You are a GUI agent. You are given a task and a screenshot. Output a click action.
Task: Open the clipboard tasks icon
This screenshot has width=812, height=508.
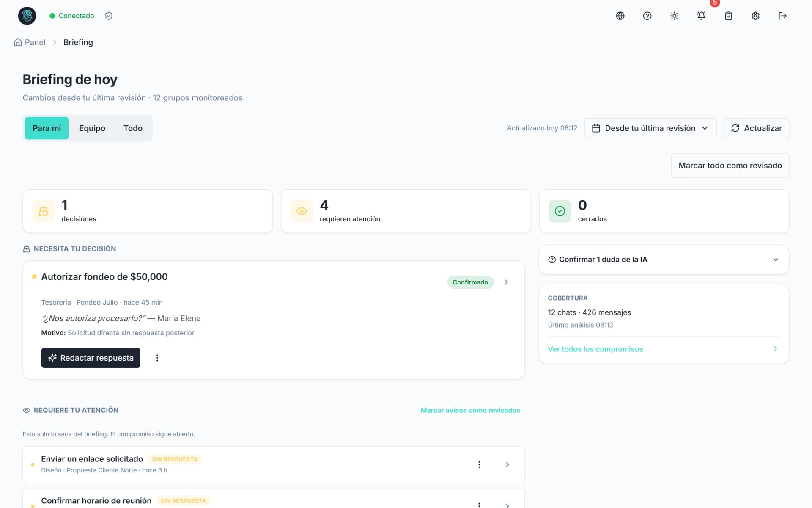728,16
